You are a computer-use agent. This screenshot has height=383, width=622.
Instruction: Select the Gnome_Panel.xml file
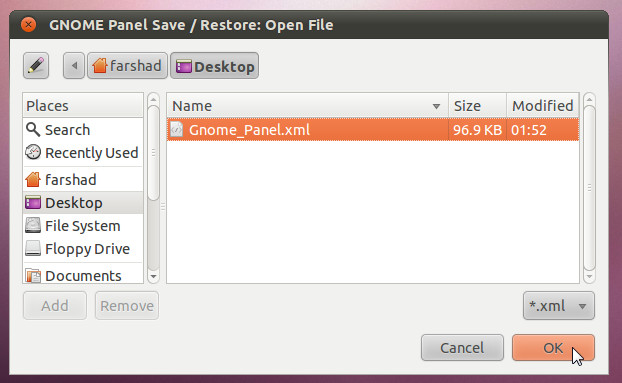[373, 130]
